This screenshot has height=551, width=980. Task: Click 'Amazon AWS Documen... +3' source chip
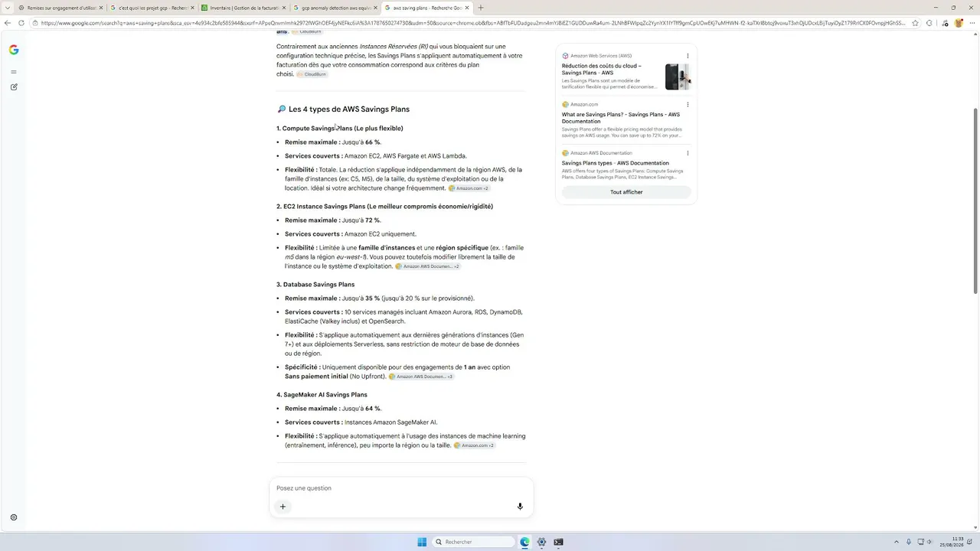click(x=421, y=377)
